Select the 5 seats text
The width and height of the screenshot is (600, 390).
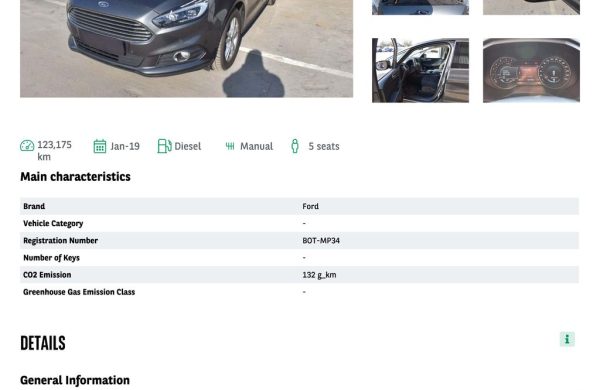click(x=324, y=146)
